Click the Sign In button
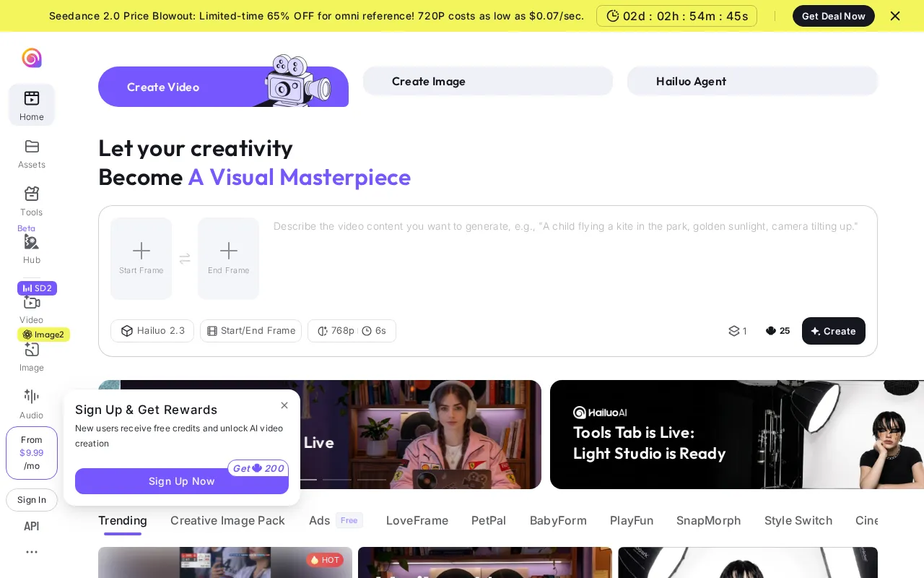Viewport: 924px width, 578px height. coord(32,500)
